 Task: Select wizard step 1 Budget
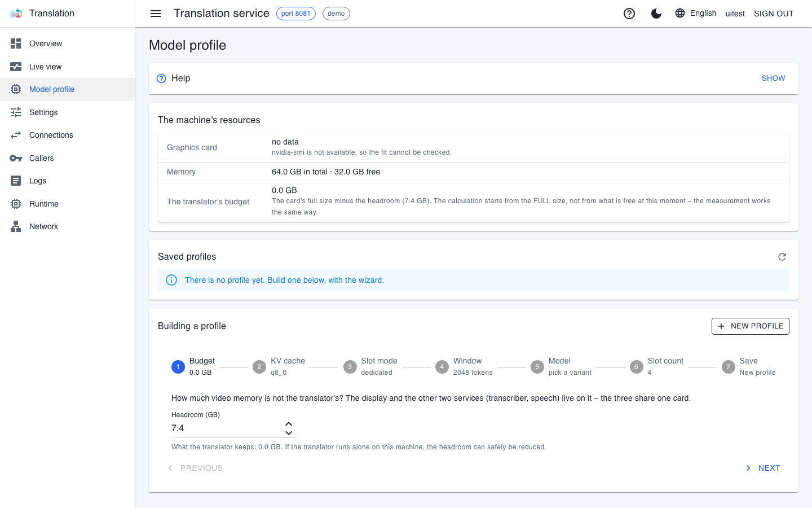(193, 366)
